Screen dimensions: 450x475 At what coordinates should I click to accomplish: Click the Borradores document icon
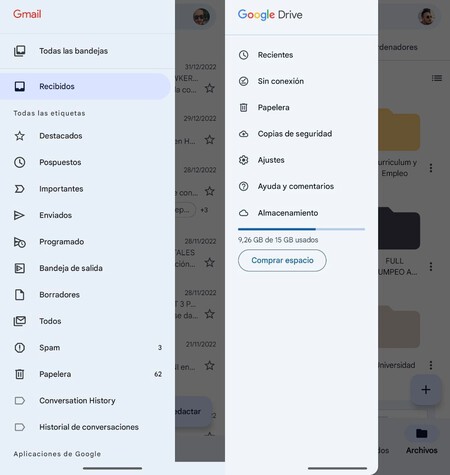tap(20, 295)
